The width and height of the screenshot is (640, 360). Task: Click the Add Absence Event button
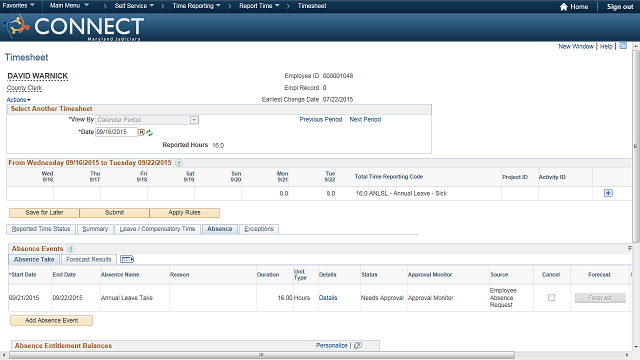click(x=51, y=320)
